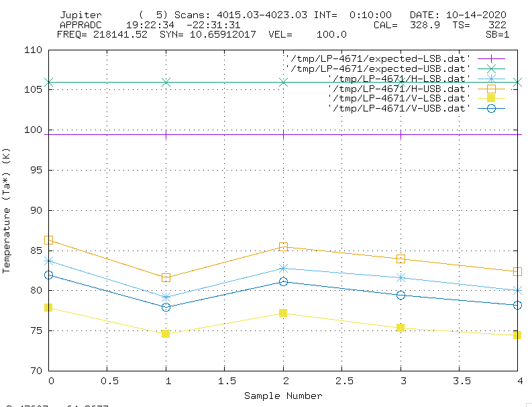The image size is (532, 407).
Task: Click the 110 y-axis tick label
Action: tap(33, 50)
